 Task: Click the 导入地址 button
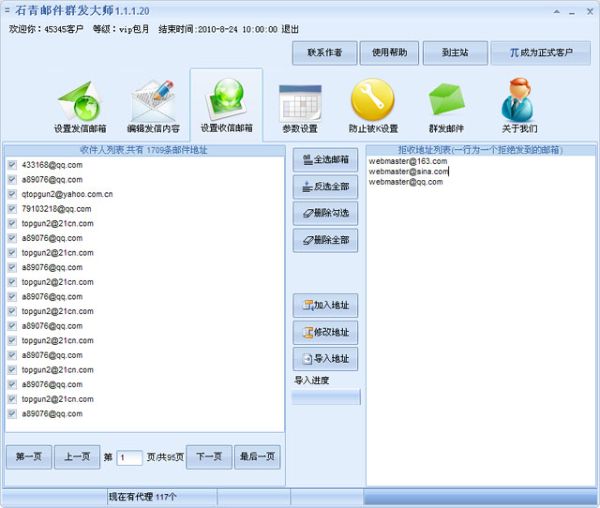[325, 359]
